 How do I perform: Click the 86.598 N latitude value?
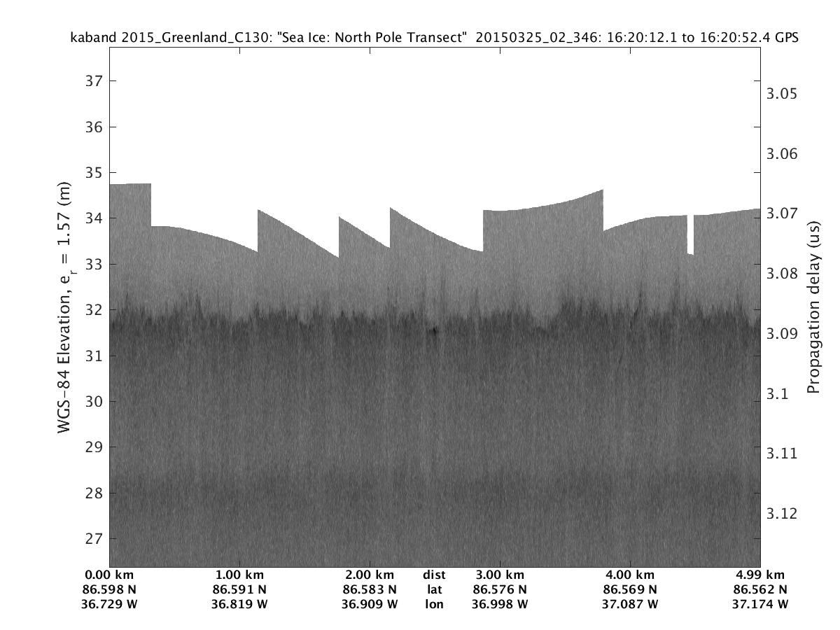click(x=110, y=589)
